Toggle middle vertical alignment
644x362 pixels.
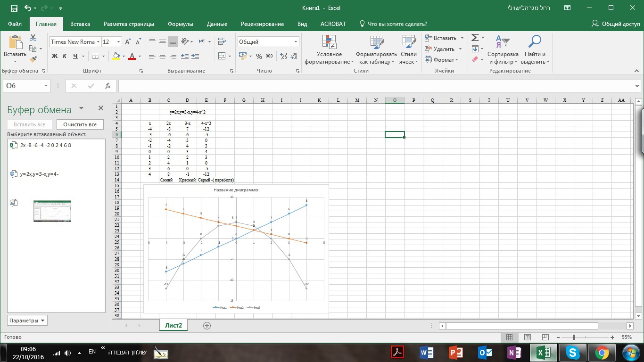tap(163, 41)
